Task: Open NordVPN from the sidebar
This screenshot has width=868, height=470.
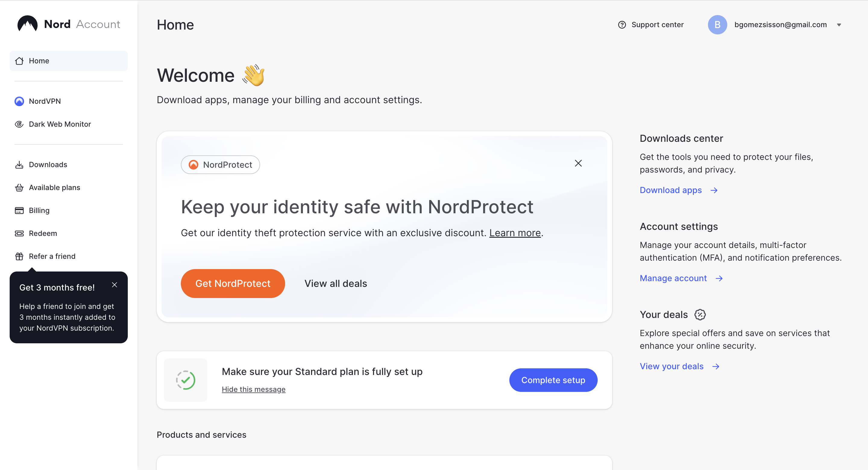Action: click(x=45, y=101)
